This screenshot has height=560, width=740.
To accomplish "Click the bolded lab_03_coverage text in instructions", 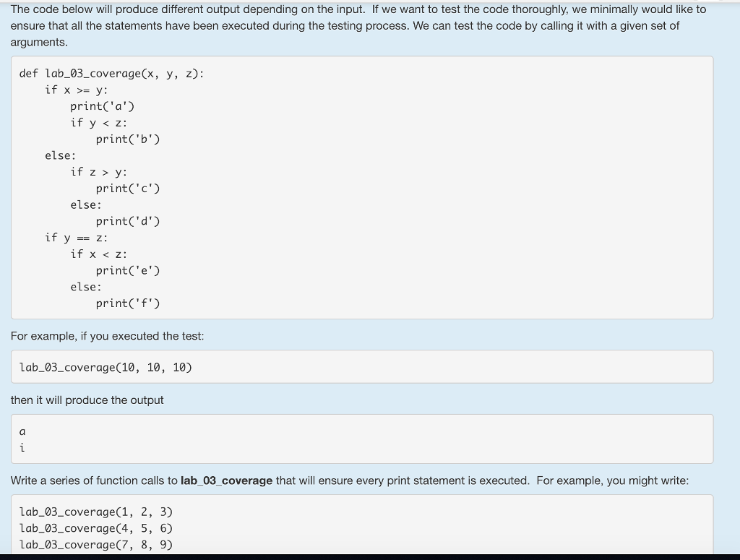I will click(x=226, y=481).
